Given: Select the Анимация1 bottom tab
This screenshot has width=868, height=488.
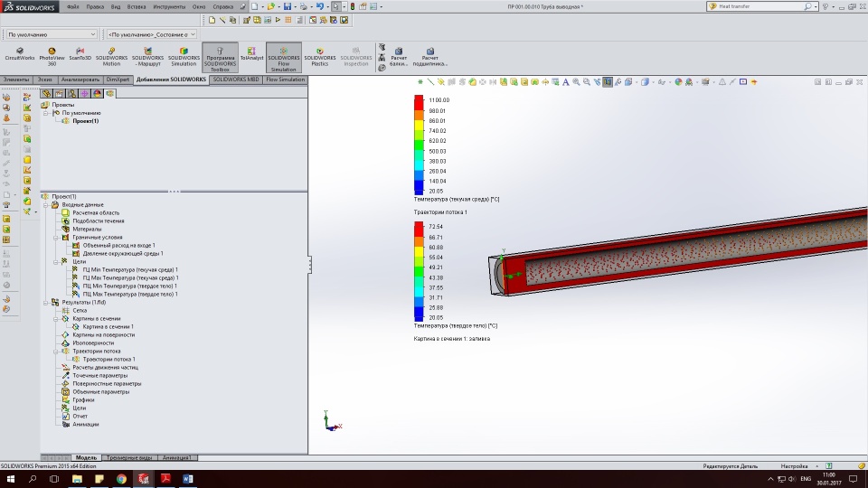Looking at the screenshot, I should click(176, 457).
